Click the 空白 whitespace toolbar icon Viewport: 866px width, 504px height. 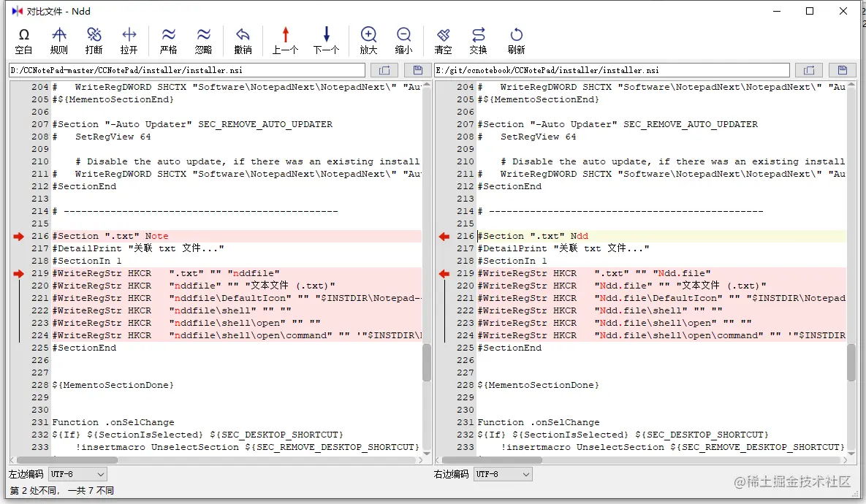click(23, 41)
